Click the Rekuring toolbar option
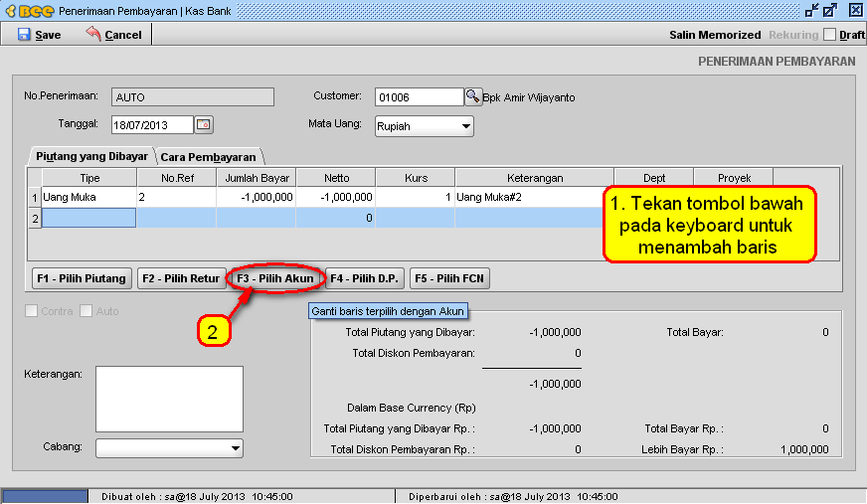This screenshot has height=504, width=867. click(793, 35)
